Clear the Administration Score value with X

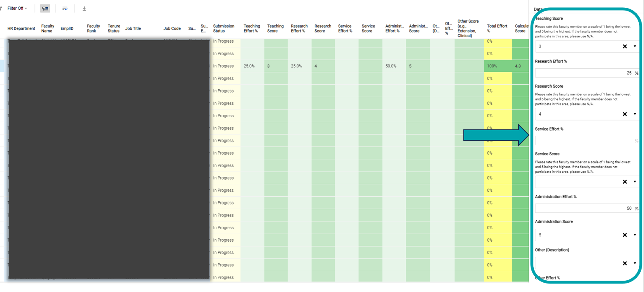(x=625, y=235)
